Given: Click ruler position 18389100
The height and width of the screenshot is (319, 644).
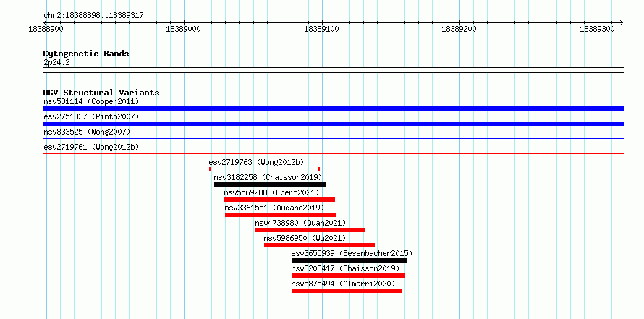Looking at the screenshot, I should pos(321,30).
